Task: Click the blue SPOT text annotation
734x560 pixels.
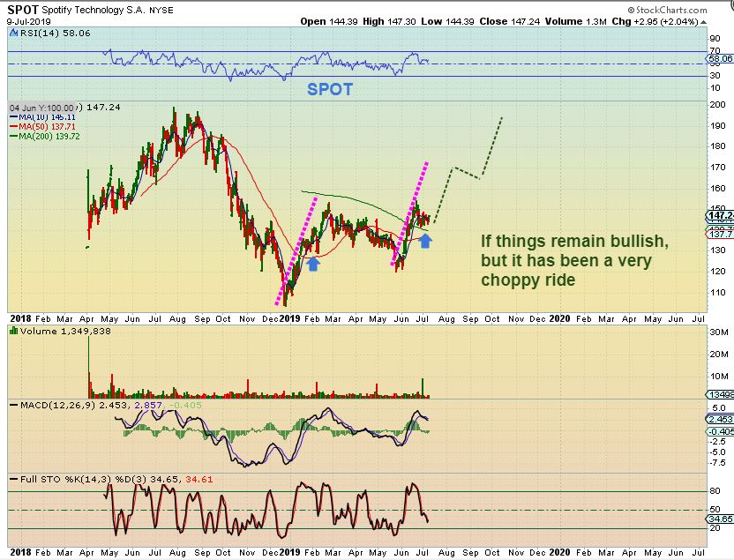Action: [x=330, y=89]
